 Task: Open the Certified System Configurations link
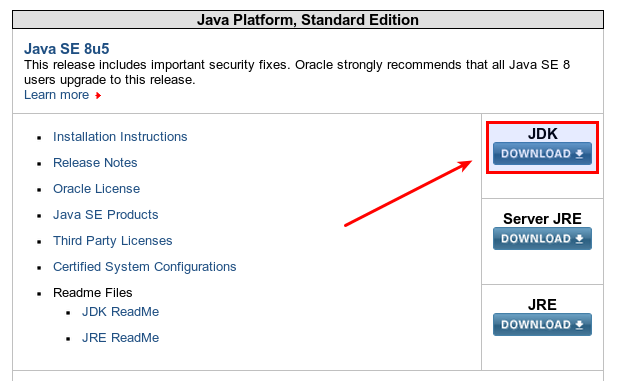(x=145, y=267)
